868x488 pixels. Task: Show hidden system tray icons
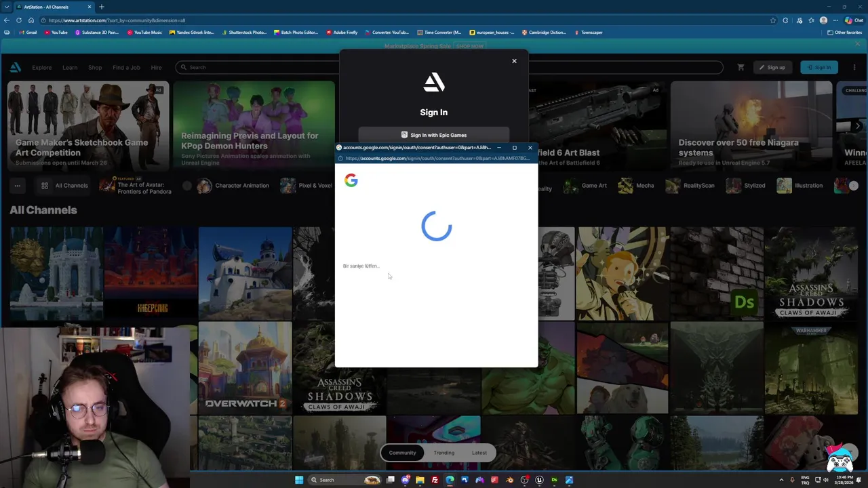[781, 480]
